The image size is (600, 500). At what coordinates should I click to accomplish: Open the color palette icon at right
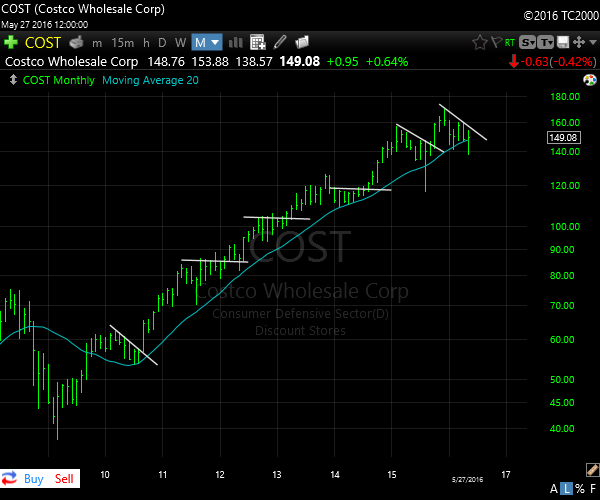590,80
